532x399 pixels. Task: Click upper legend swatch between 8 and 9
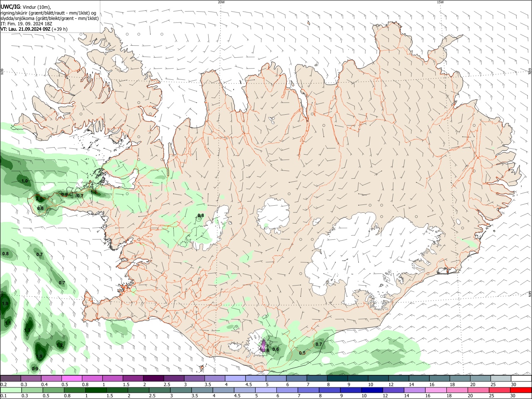pos(337,379)
